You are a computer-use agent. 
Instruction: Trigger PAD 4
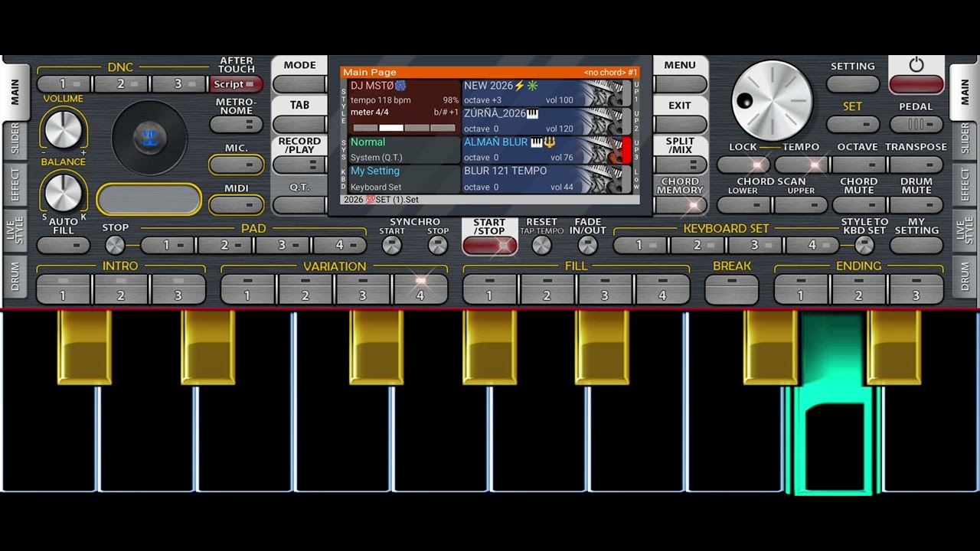(341, 245)
